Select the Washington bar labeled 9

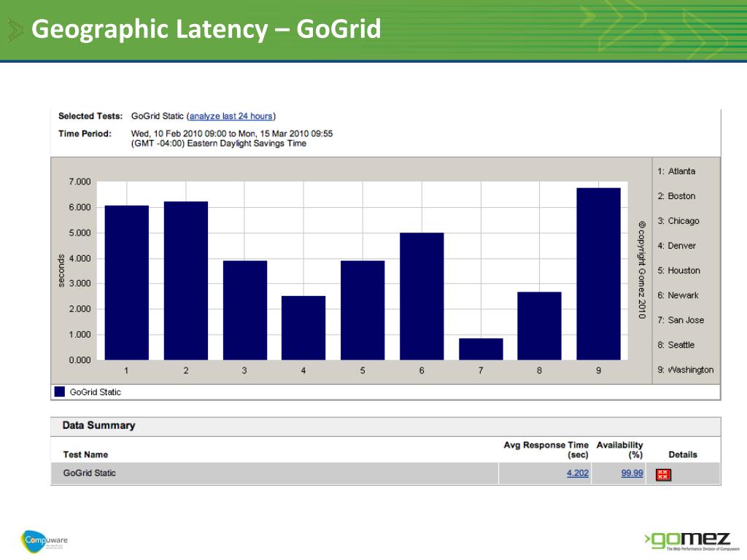598,274
